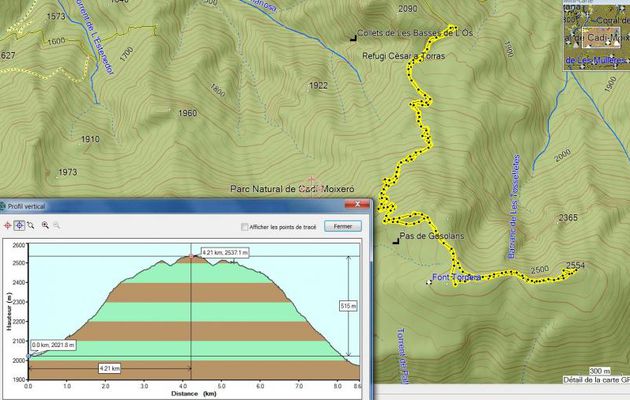Click the 2554 summit elevation point

tap(575, 265)
